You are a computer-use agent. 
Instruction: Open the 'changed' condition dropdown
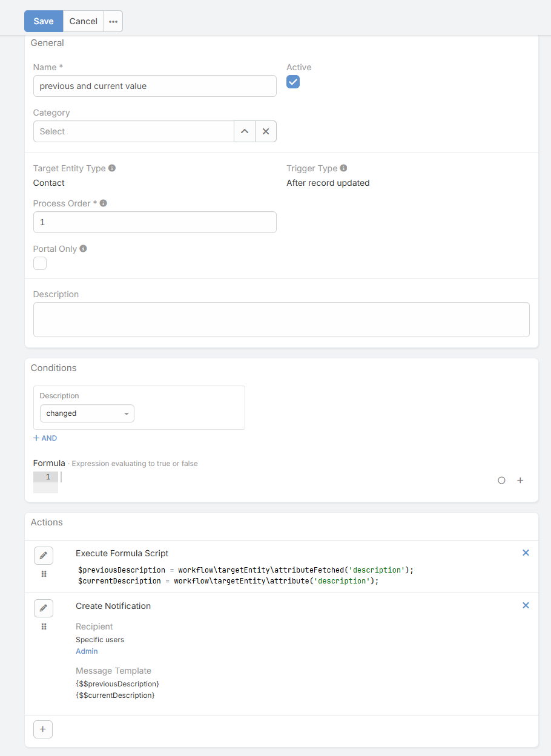tap(87, 413)
